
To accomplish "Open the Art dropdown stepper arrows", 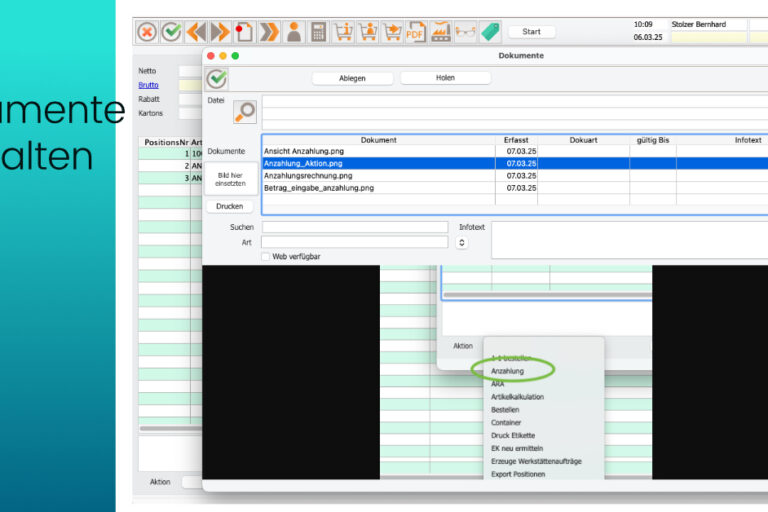I will 462,242.
